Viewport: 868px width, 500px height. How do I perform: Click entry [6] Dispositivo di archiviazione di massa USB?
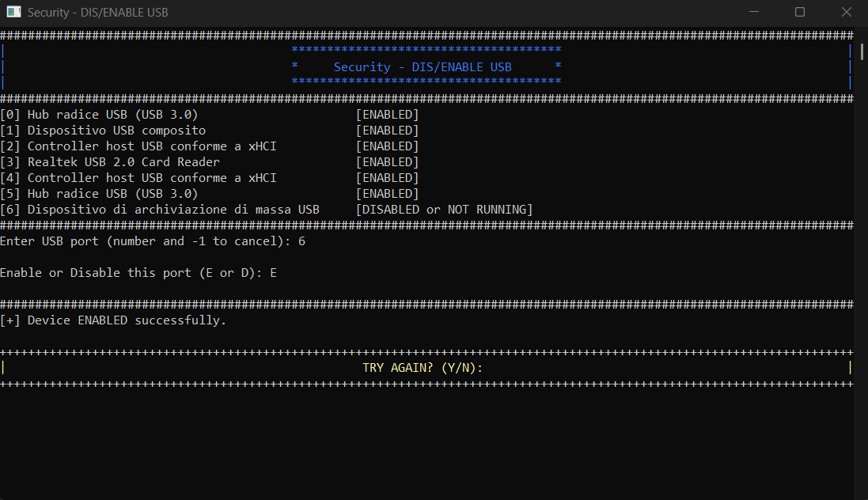coord(160,210)
